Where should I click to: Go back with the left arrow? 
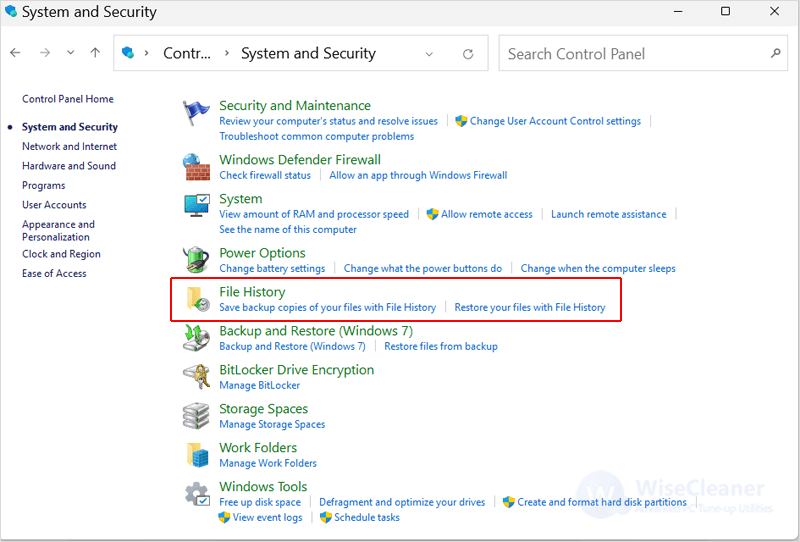[15, 52]
